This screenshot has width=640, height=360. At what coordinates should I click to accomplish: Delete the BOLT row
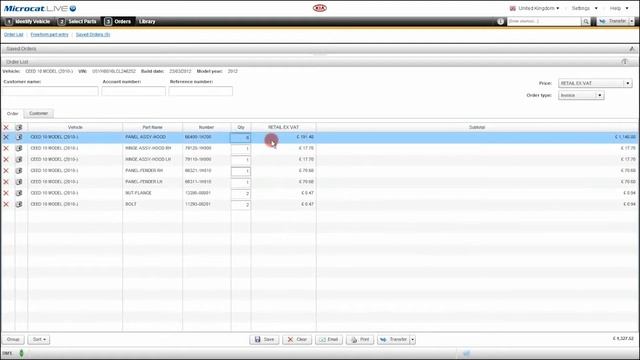pyautogui.click(x=6, y=204)
